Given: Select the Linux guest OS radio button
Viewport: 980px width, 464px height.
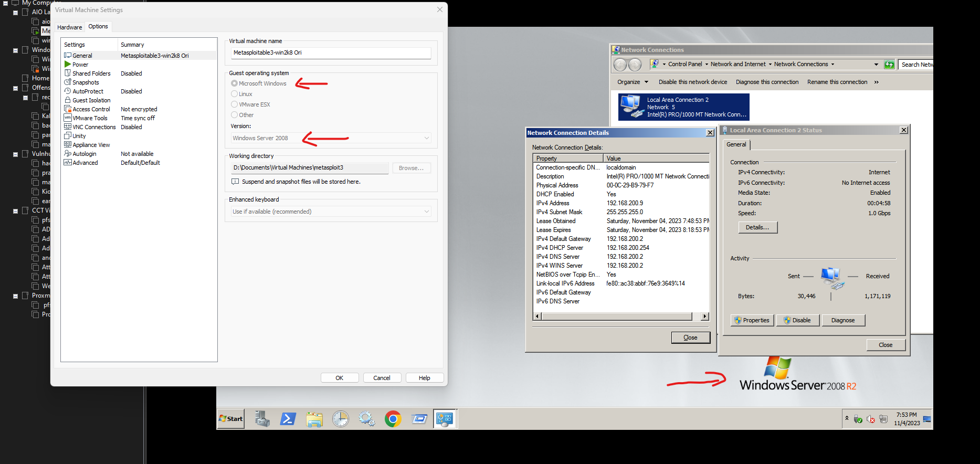Looking at the screenshot, I should tap(235, 94).
